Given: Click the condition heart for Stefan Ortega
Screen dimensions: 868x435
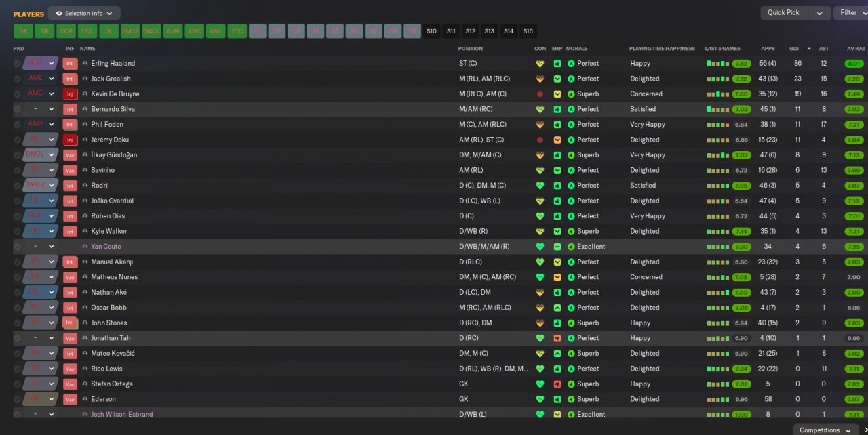Looking at the screenshot, I should pyautogui.click(x=540, y=384).
